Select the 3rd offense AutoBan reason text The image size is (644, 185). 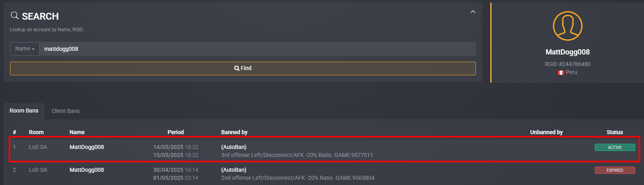297,155
